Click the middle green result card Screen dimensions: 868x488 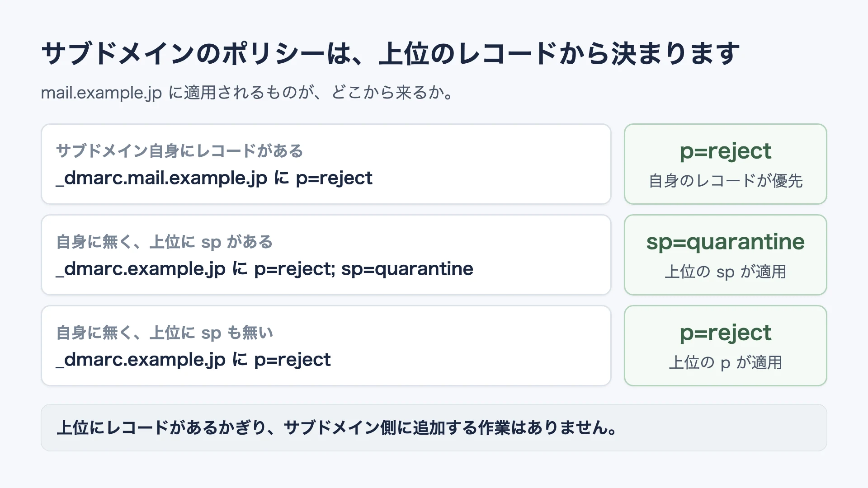tap(726, 255)
